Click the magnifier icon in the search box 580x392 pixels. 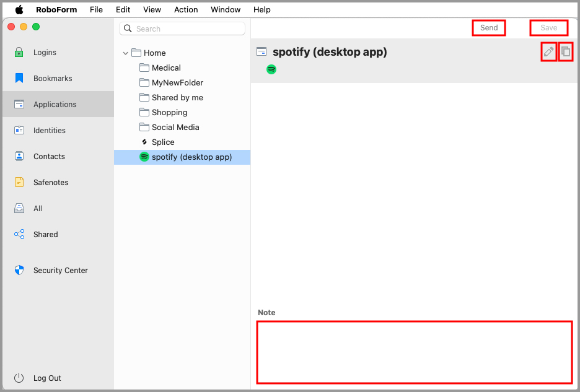tap(128, 28)
